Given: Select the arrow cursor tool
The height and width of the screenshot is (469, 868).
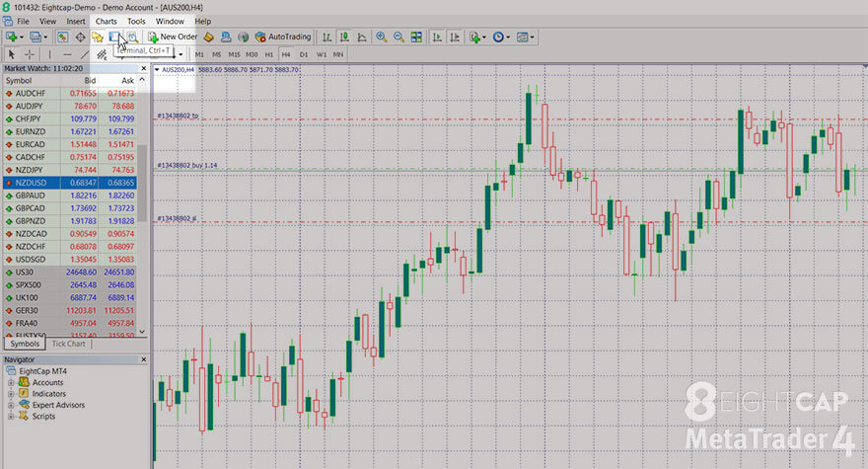Looking at the screenshot, I should 12,54.
